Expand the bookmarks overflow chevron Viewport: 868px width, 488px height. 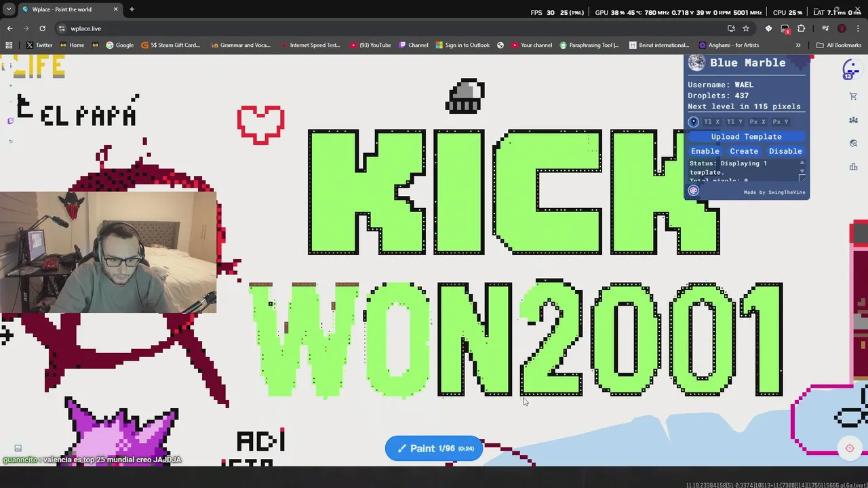pos(798,45)
